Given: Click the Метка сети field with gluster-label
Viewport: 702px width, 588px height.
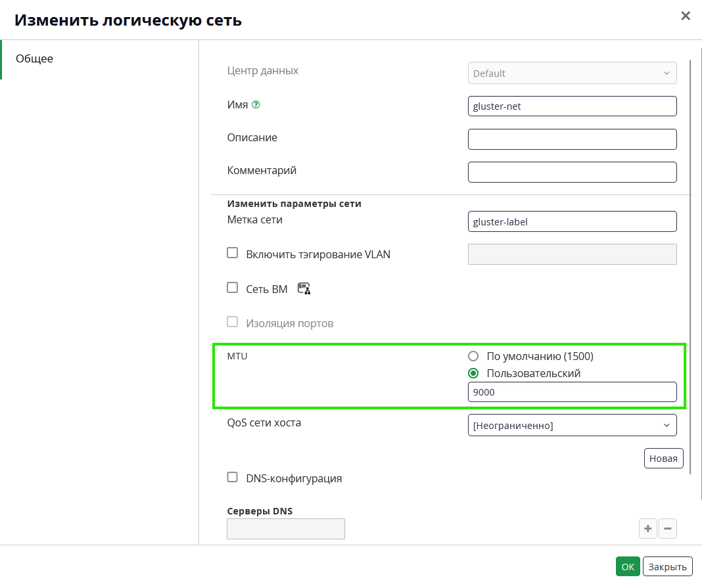Looking at the screenshot, I should (x=572, y=222).
